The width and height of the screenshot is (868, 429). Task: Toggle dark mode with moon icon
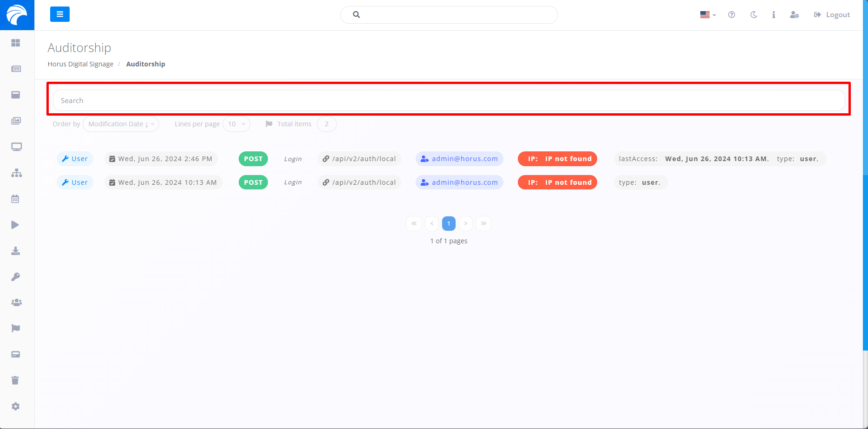(753, 15)
